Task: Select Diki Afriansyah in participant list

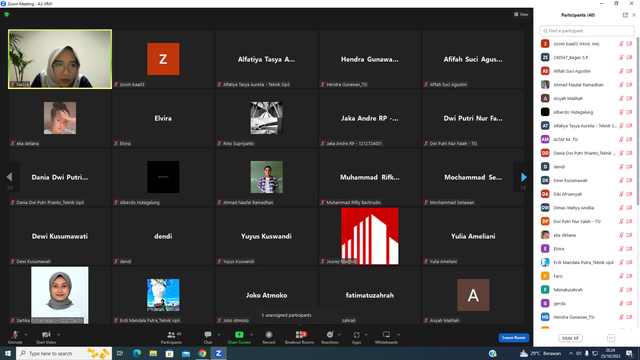Action: tap(587, 194)
